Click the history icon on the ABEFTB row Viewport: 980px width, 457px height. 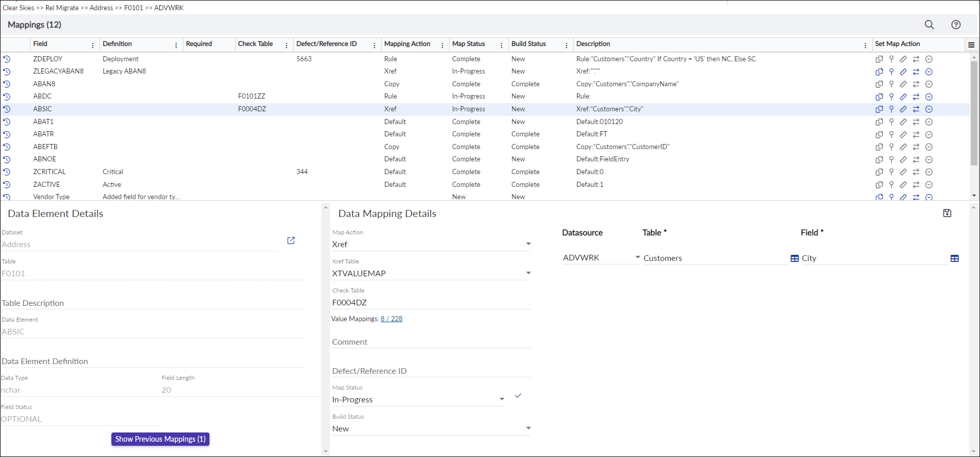point(7,147)
